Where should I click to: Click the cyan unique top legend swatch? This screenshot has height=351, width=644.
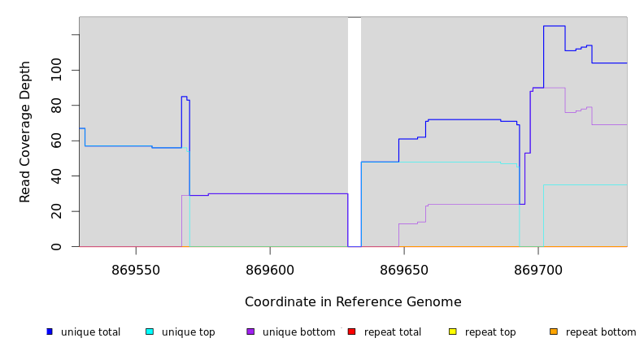pos(149,331)
